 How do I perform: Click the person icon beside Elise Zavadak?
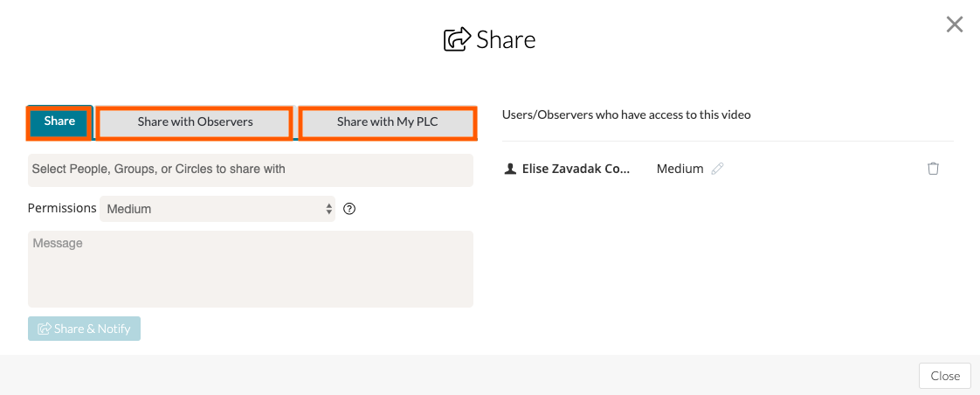511,169
